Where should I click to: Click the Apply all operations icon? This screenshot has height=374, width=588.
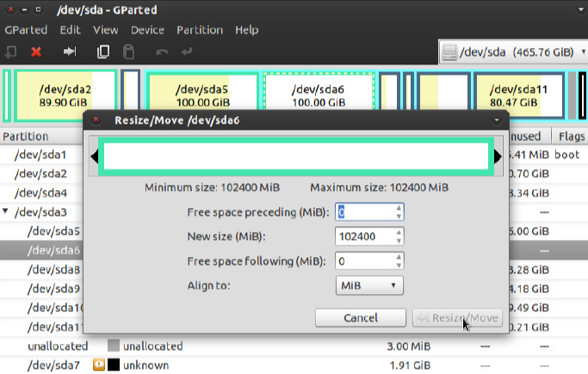[187, 52]
